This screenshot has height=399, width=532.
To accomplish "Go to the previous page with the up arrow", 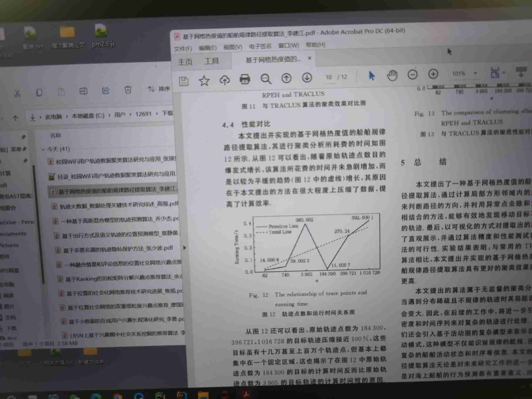I will (x=286, y=78).
